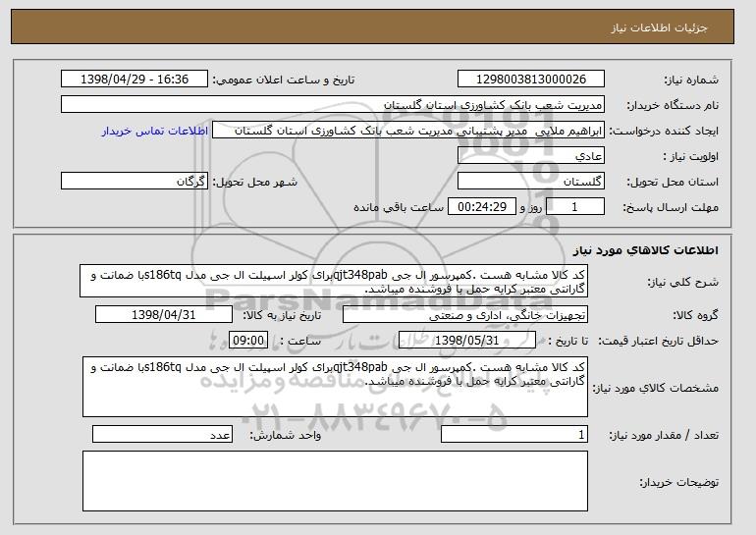Click the واحد شمارش field showing عدد
756x535 pixels.
[x=162, y=434]
